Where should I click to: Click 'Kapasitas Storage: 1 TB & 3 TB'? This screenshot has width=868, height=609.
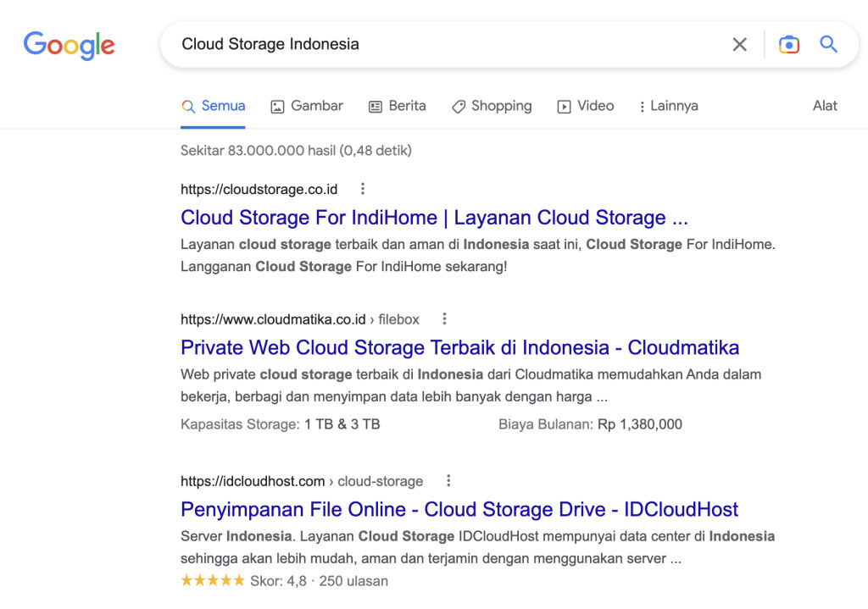280,424
